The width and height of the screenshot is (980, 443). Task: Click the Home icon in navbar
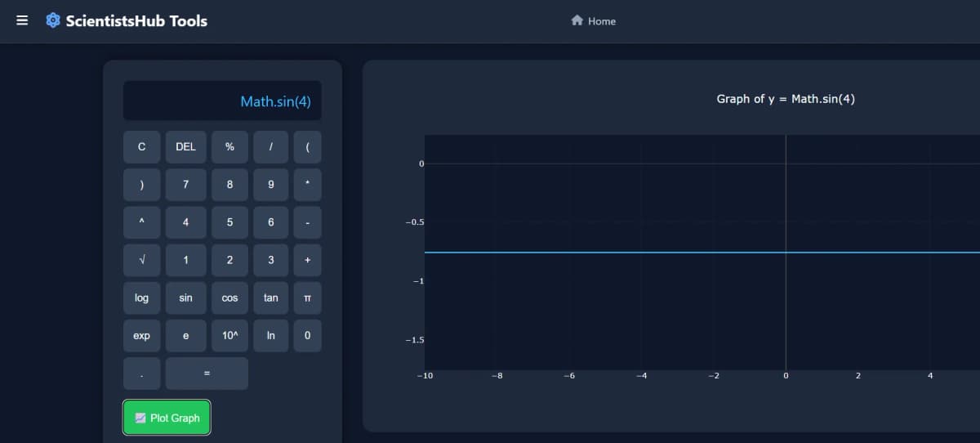[577, 20]
